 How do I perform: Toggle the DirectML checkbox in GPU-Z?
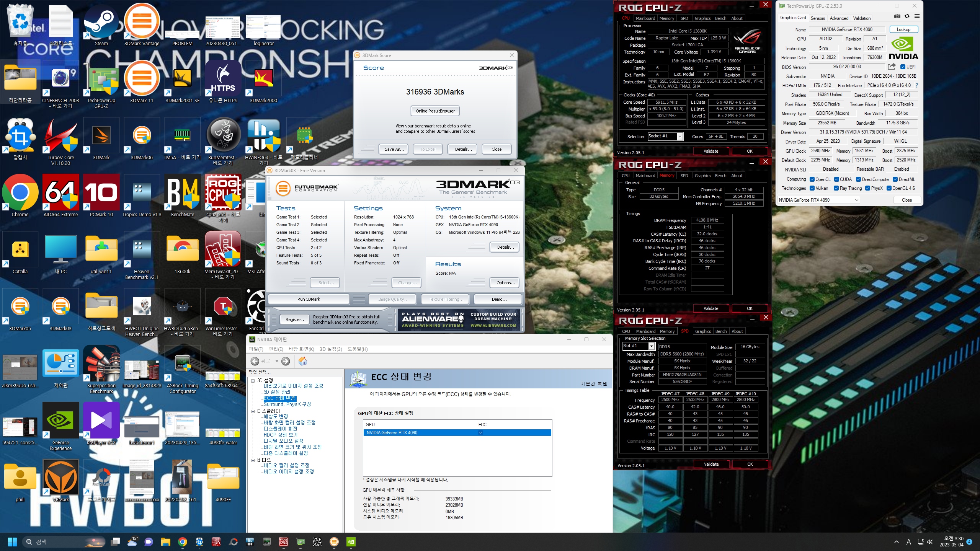tap(895, 179)
